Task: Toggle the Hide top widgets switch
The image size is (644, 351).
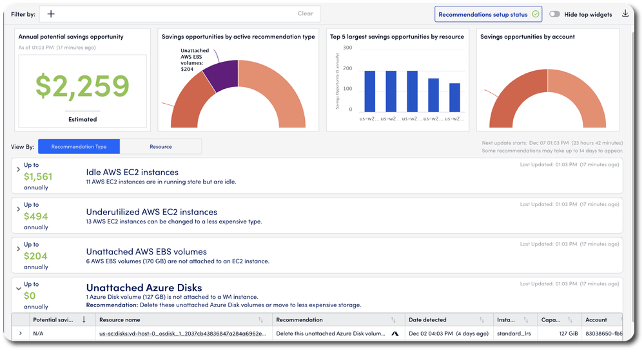Action: click(554, 14)
